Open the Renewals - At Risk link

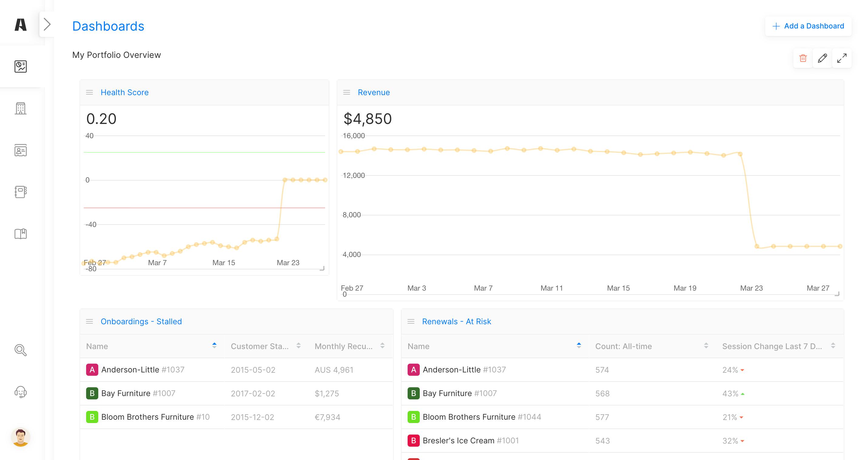pos(456,321)
